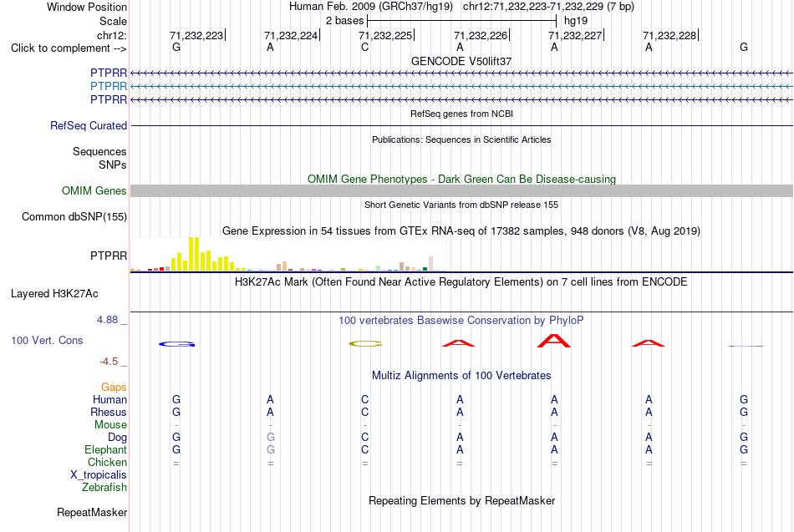Click the C base in the reference sequence row

pos(365,48)
